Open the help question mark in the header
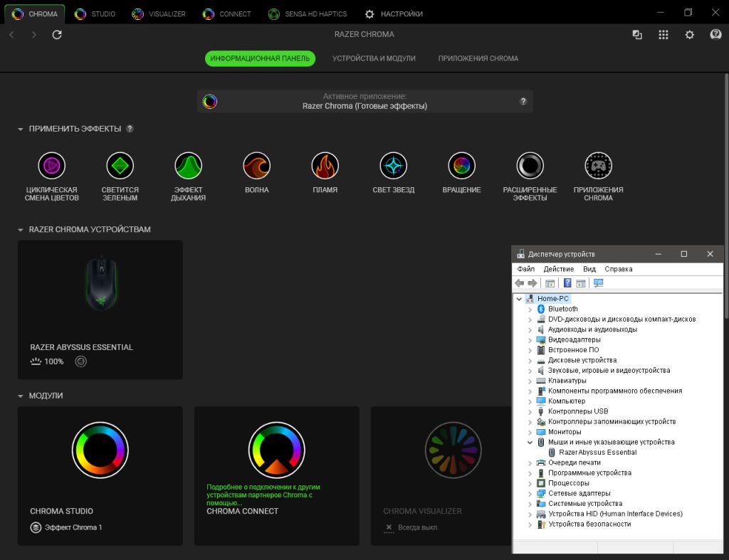Image resolution: width=729 pixels, height=560 pixels. pyautogui.click(x=715, y=34)
